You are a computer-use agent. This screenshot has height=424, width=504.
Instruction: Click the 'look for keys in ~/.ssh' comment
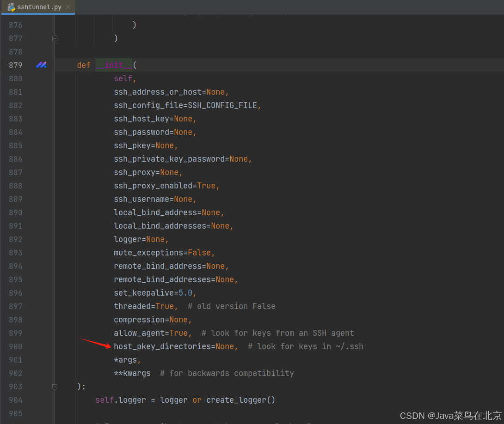coord(306,347)
